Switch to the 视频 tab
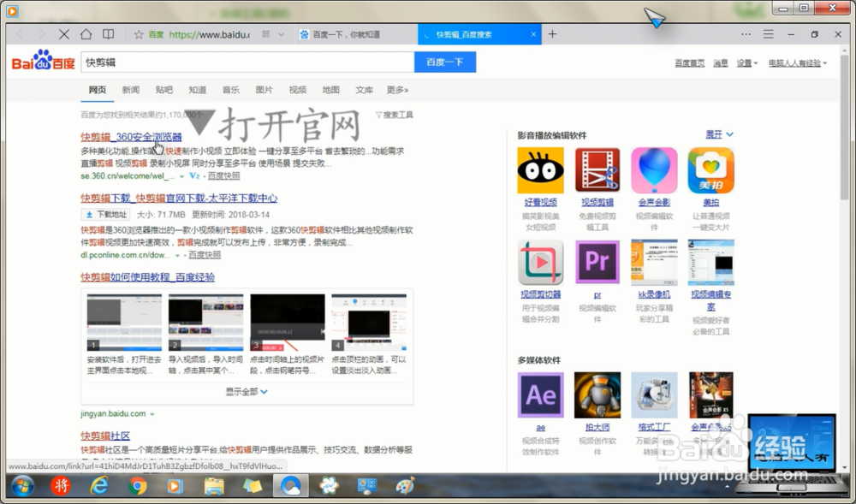 click(298, 90)
